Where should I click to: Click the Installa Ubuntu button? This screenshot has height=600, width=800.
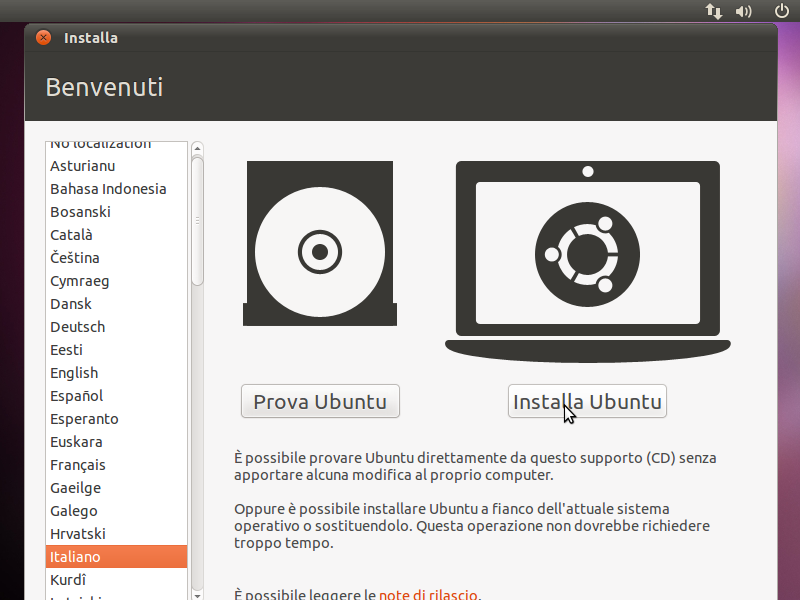(x=587, y=402)
